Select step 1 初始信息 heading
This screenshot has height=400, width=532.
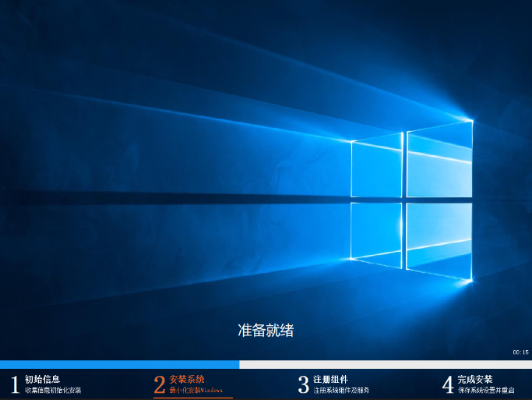pyautogui.click(x=42, y=379)
